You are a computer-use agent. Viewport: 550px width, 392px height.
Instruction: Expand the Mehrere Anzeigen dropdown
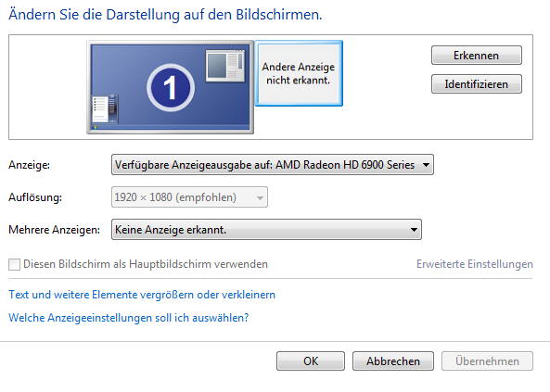266,230
